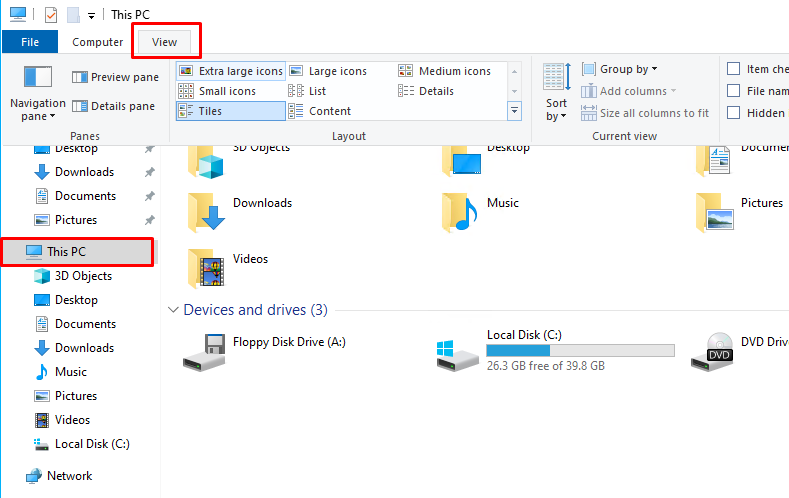Toggle the Preview pane button
This screenshot has width=789, height=498.
coord(115,77)
